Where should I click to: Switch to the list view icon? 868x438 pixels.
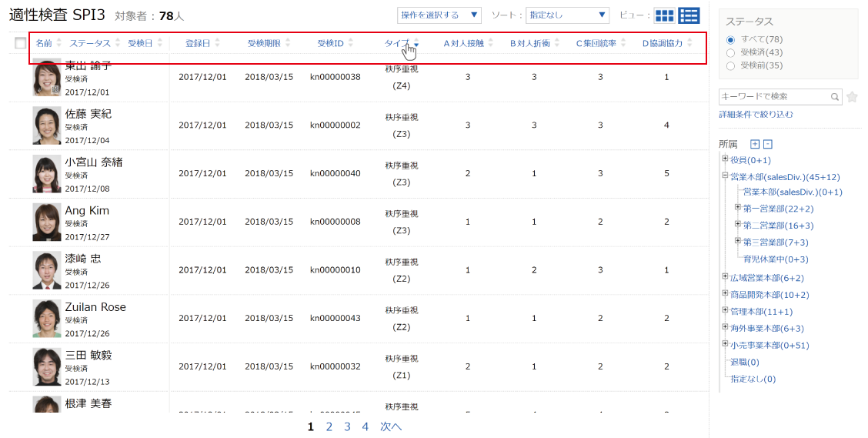pyautogui.click(x=689, y=15)
